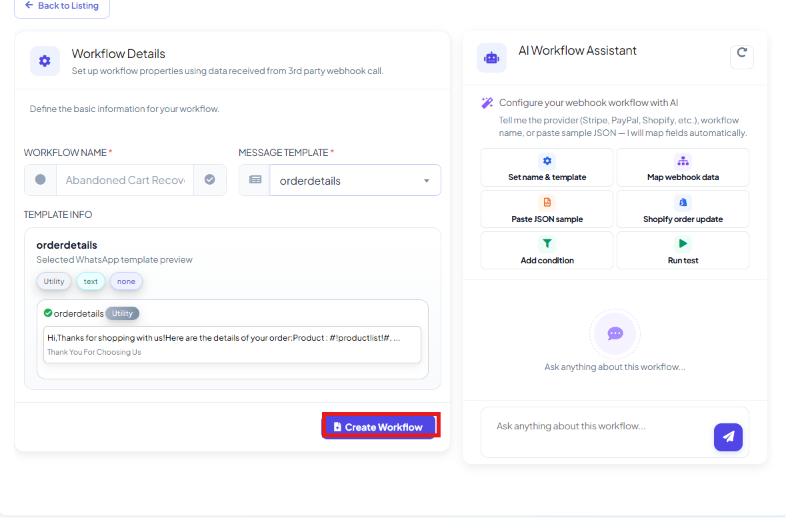The width and height of the screenshot is (786, 518).
Task: Click the magic wand configure icon
Action: (x=487, y=103)
